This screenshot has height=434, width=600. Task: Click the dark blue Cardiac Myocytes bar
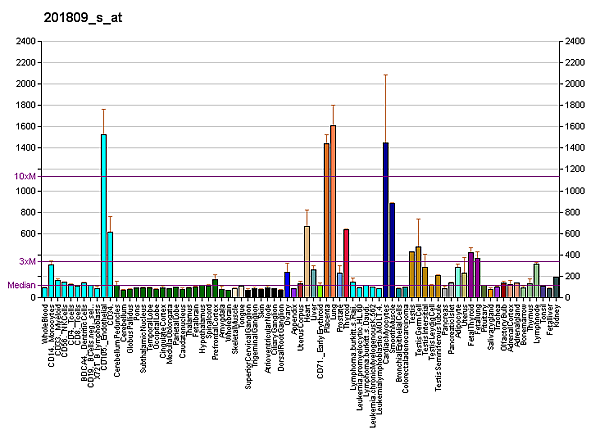(385, 220)
